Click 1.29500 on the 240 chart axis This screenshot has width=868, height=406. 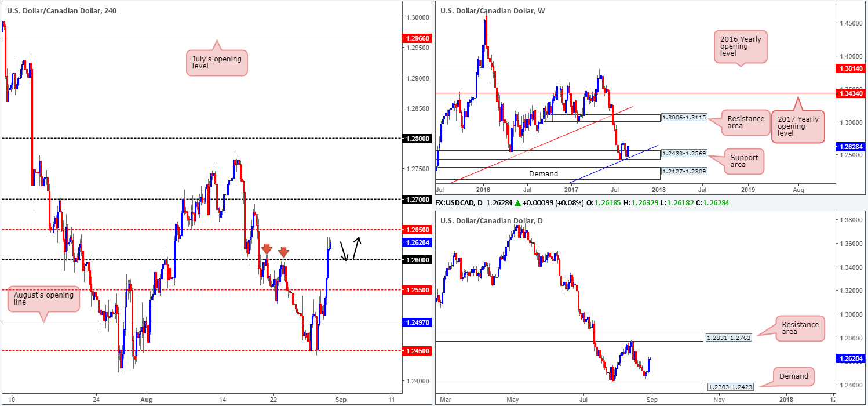[x=417, y=48]
